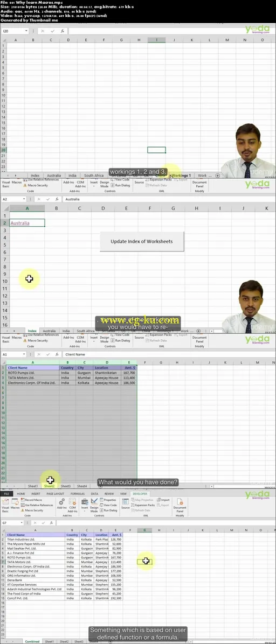This screenshot has height=644, width=276.
Task: Toggle Use Relative References below Record Macro
Action: (x=37, y=505)
